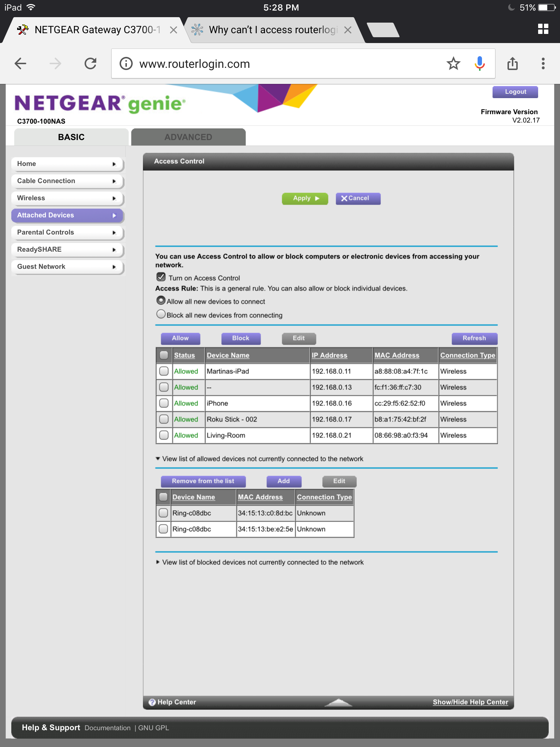Open the share sheet icon

pyautogui.click(x=513, y=63)
